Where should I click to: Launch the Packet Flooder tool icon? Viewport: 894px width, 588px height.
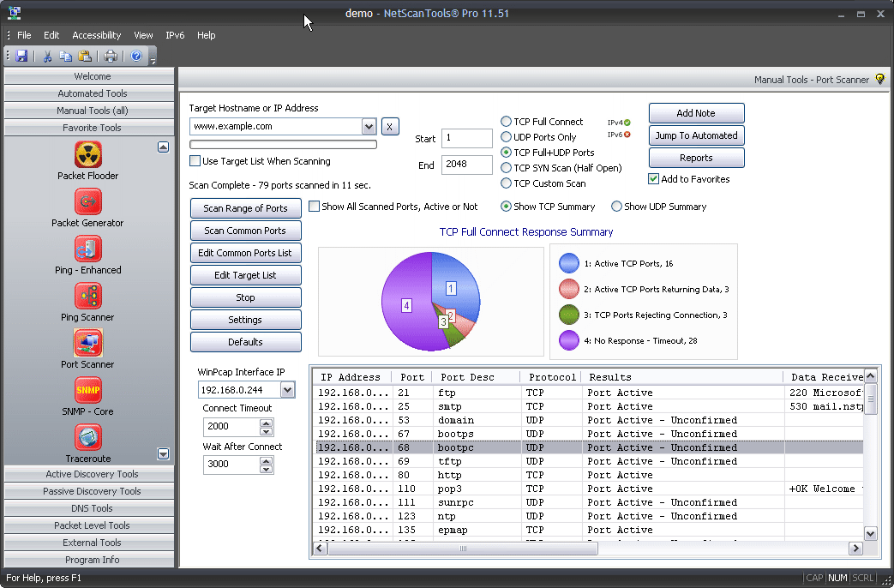click(x=87, y=154)
